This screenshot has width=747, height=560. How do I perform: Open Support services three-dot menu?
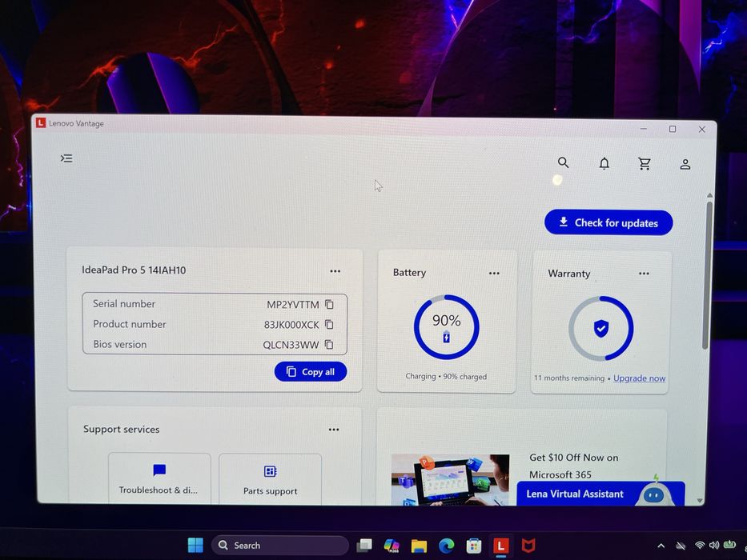(334, 430)
